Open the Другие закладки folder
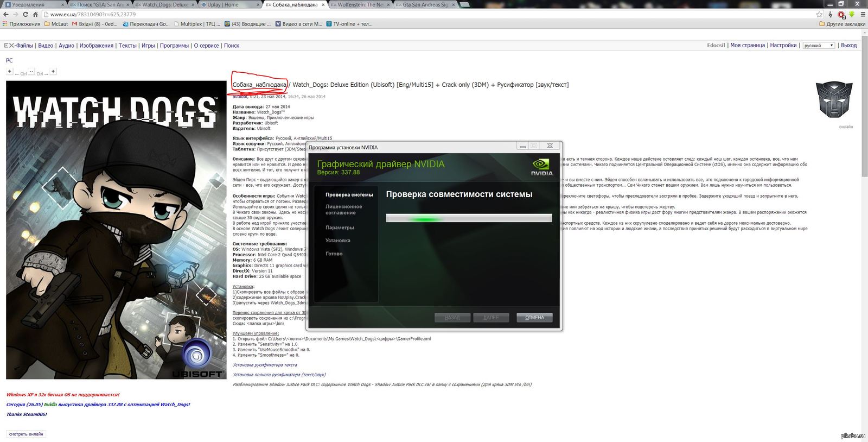 click(843, 24)
